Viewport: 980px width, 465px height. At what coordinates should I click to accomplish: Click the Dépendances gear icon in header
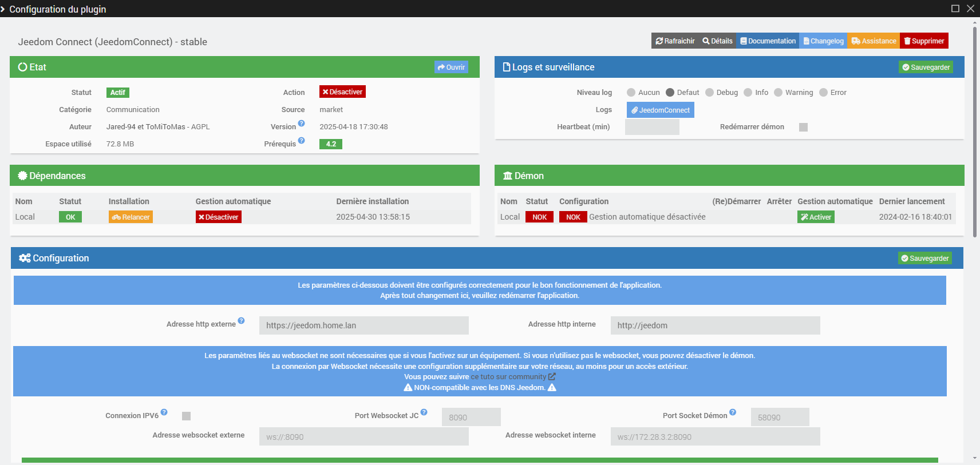point(23,176)
